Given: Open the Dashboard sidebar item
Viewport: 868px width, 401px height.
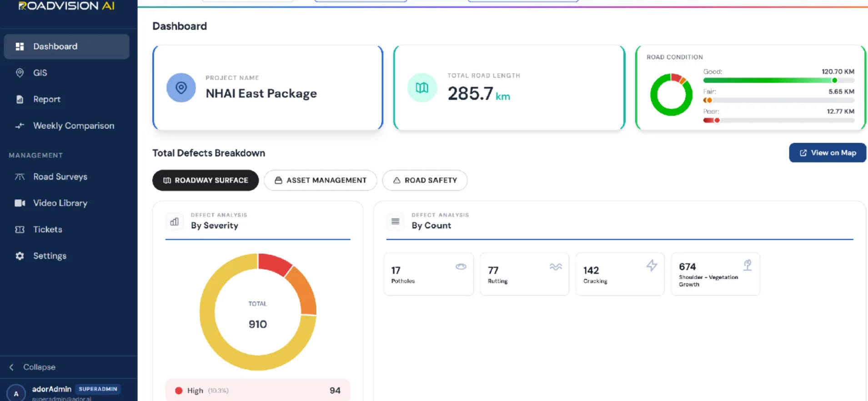Looking at the screenshot, I should pos(66,46).
